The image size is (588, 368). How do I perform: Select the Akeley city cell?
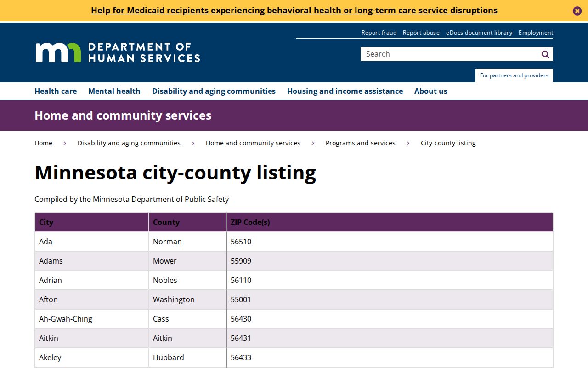point(92,357)
